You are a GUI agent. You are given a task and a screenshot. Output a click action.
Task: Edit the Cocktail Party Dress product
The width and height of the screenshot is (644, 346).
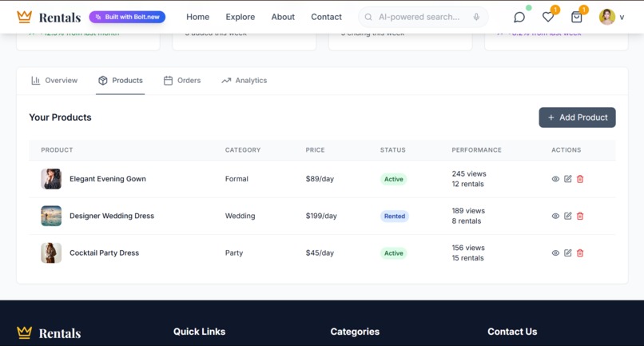point(567,253)
